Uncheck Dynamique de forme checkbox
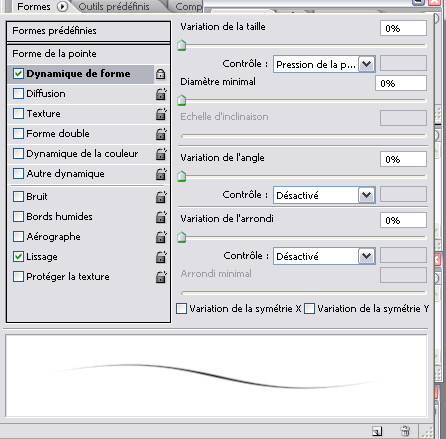The height and width of the screenshot is (439, 446). tap(18, 74)
